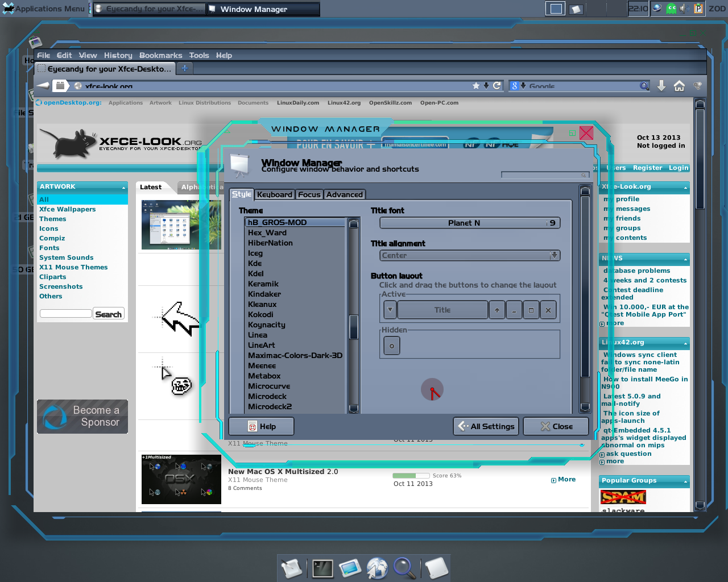Open the Google search engine dropdown
728x582 pixels.
(x=518, y=85)
